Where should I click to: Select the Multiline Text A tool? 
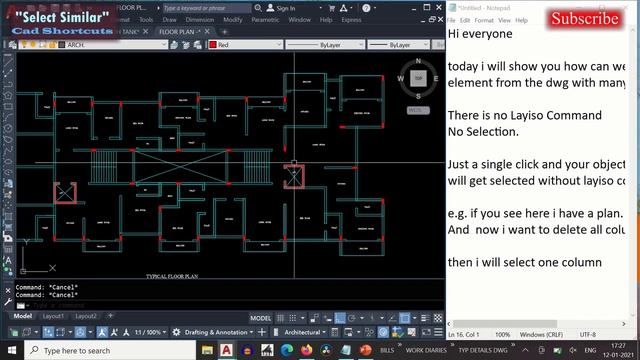tap(8, 260)
